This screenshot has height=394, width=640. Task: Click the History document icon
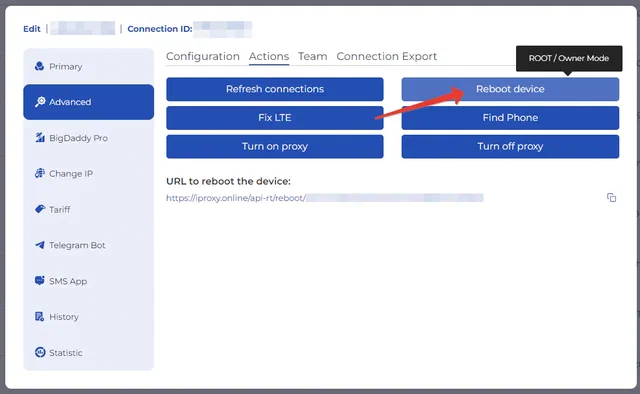40,317
